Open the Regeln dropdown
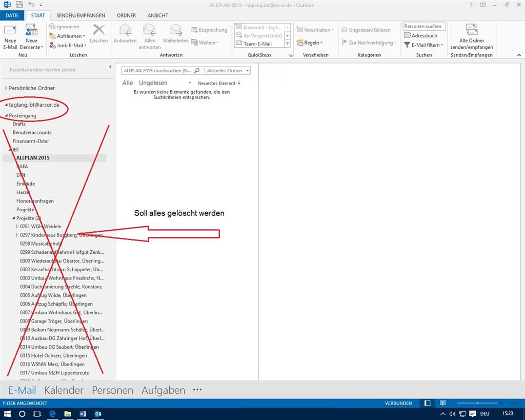 [x=310, y=43]
